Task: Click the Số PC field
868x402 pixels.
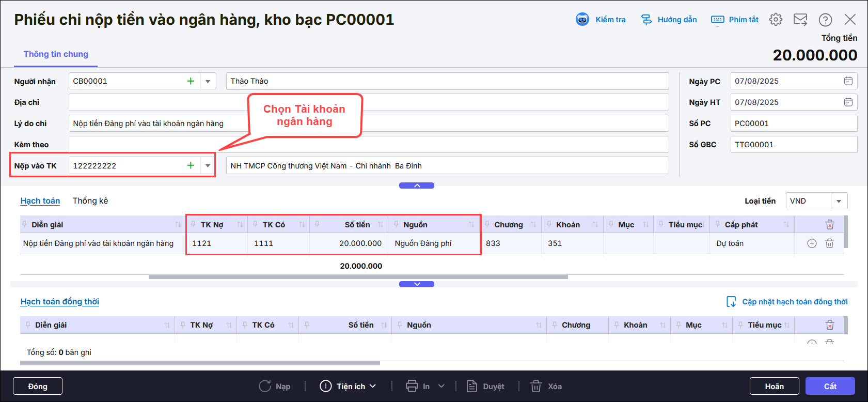Action: [x=794, y=123]
